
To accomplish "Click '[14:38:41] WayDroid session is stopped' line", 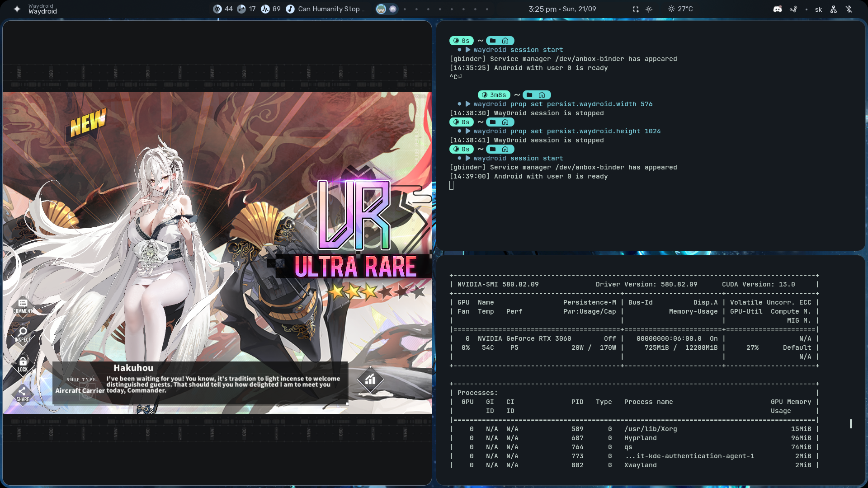I will [x=527, y=140].
